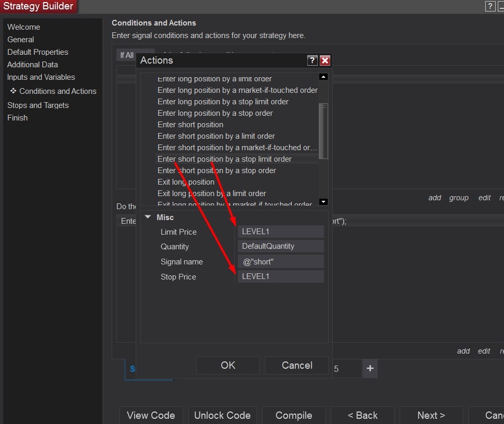The width and height of the screenshot is (504, 424).
Task: Open Inputs and Variables page
Action: pos(41,77)
